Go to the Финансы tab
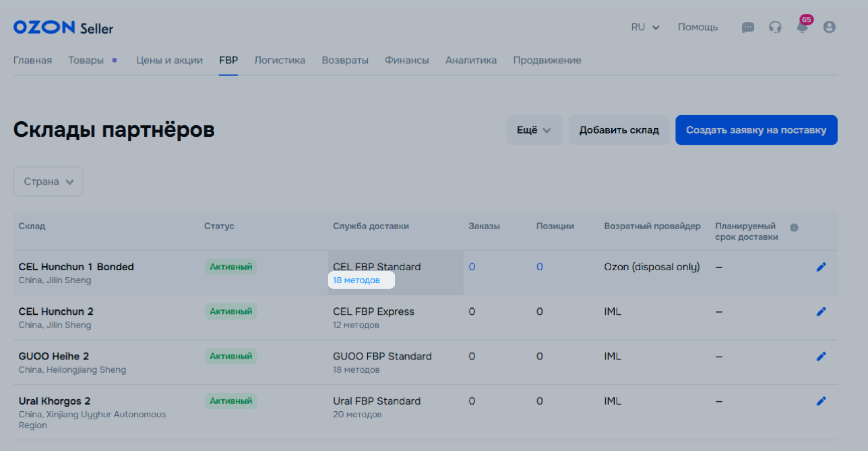 click(x=407, y=60)
